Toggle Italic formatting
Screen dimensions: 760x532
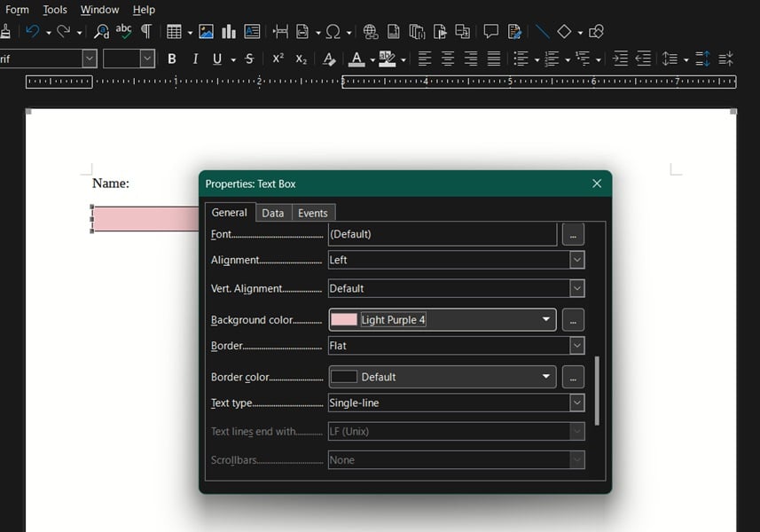click(195, 59)
